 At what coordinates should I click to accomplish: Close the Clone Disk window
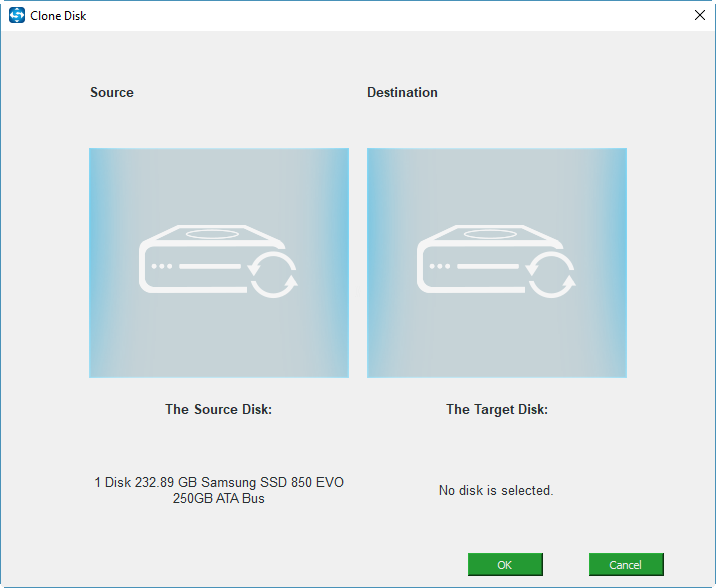[x=700, y=16]
